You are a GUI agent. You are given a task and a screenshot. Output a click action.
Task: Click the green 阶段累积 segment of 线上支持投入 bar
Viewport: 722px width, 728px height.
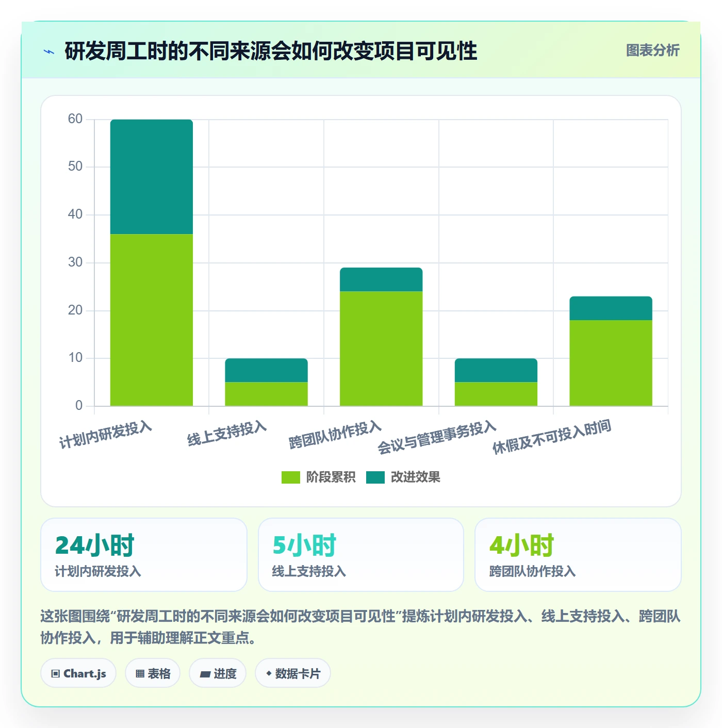tap(266, 394)
